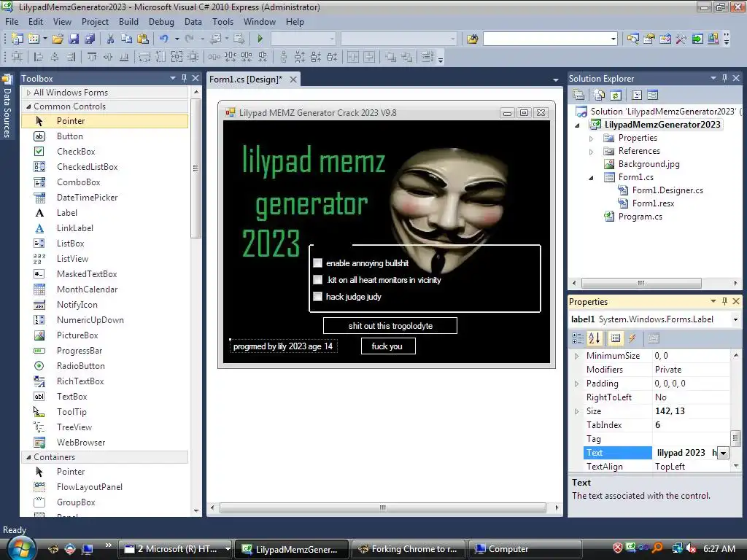Open the Debug menu
This screenshot has width=747, height=560.
(161, 22)
